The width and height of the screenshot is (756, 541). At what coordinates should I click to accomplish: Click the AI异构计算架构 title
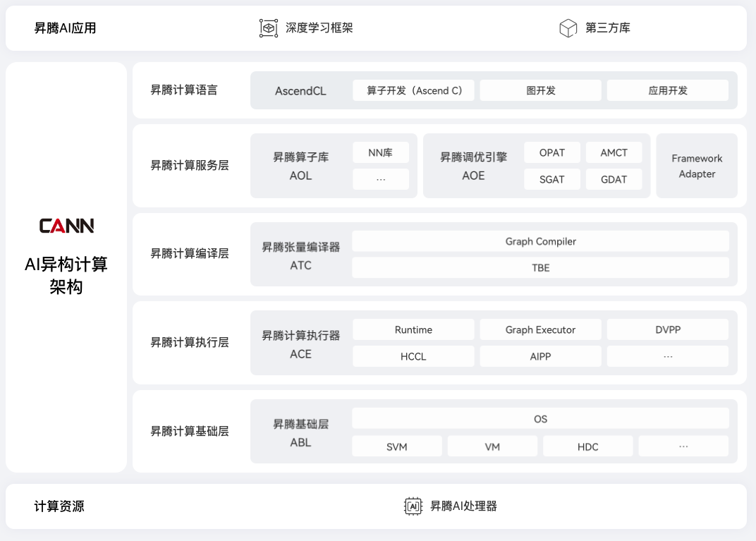tap(66, 275)
